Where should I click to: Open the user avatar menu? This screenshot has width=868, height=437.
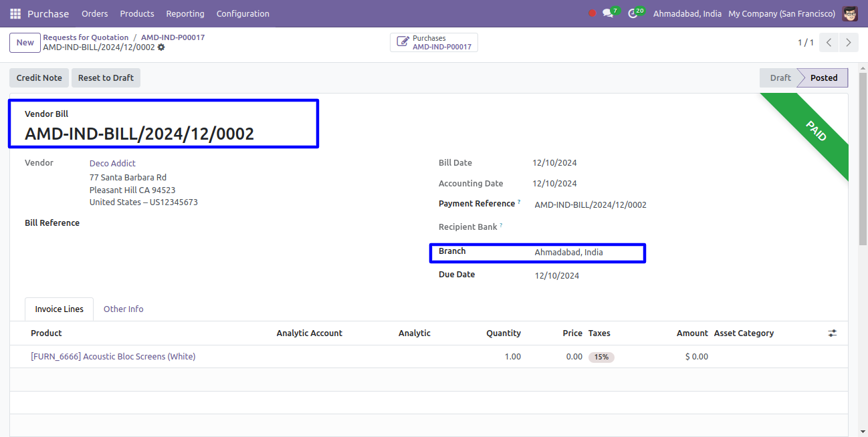pos(849,13)
